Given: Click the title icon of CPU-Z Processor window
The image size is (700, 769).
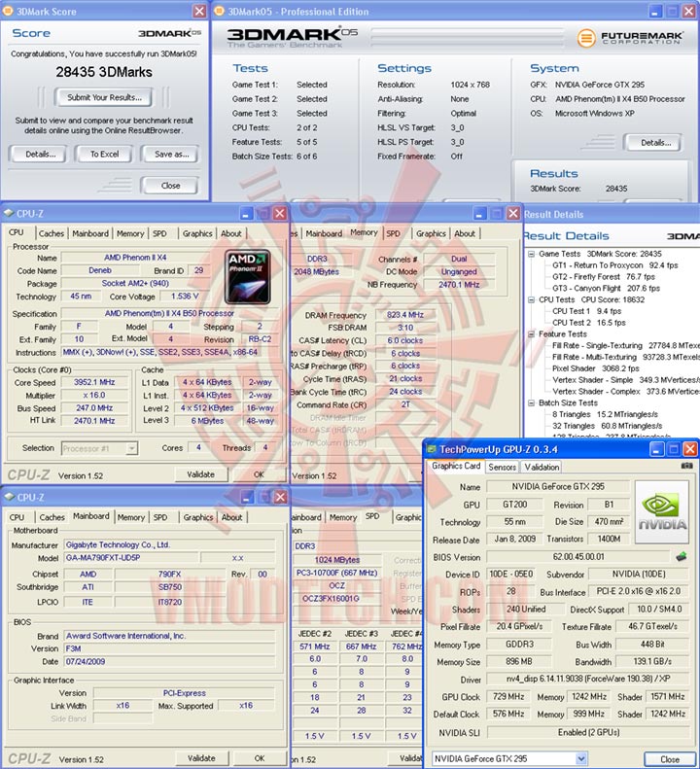Looking at the screenshot, I should [x=9, y=213].
